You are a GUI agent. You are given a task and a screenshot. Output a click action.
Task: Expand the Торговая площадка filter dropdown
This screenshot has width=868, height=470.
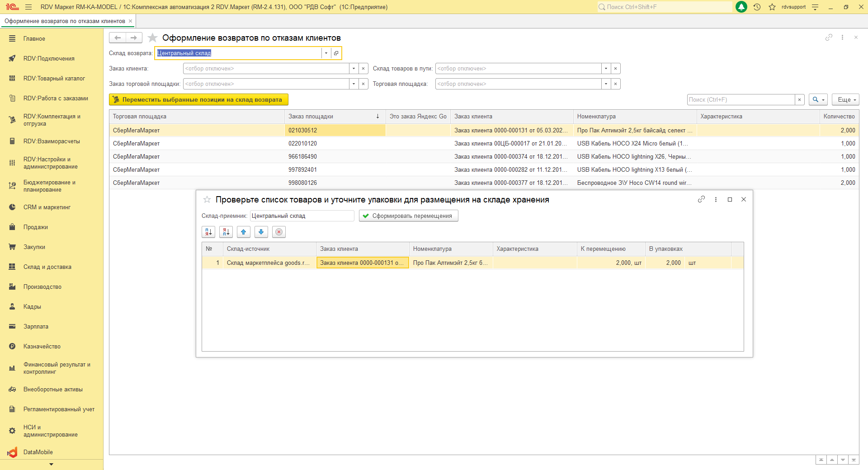click(606, 84)
